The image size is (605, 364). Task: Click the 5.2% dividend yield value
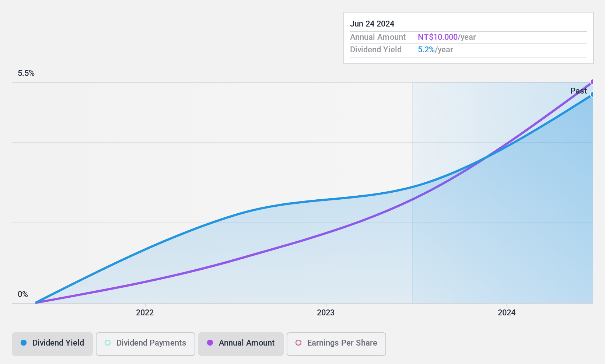[426, 50]
